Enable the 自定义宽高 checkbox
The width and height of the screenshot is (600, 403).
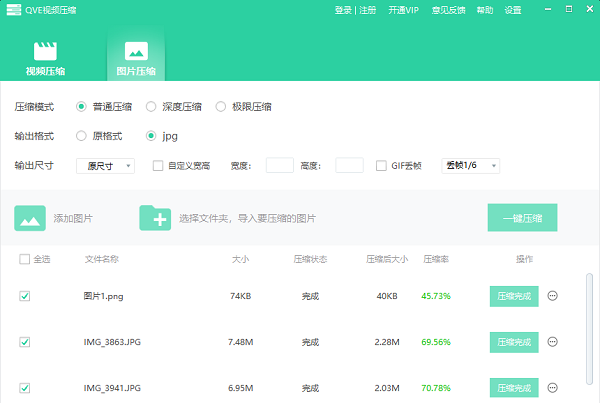click(x=158, y=166)
